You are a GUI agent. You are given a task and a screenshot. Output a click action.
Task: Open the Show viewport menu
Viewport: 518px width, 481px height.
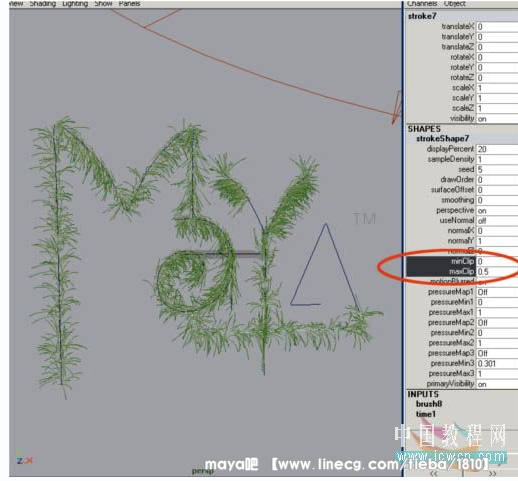coord(103,4)
